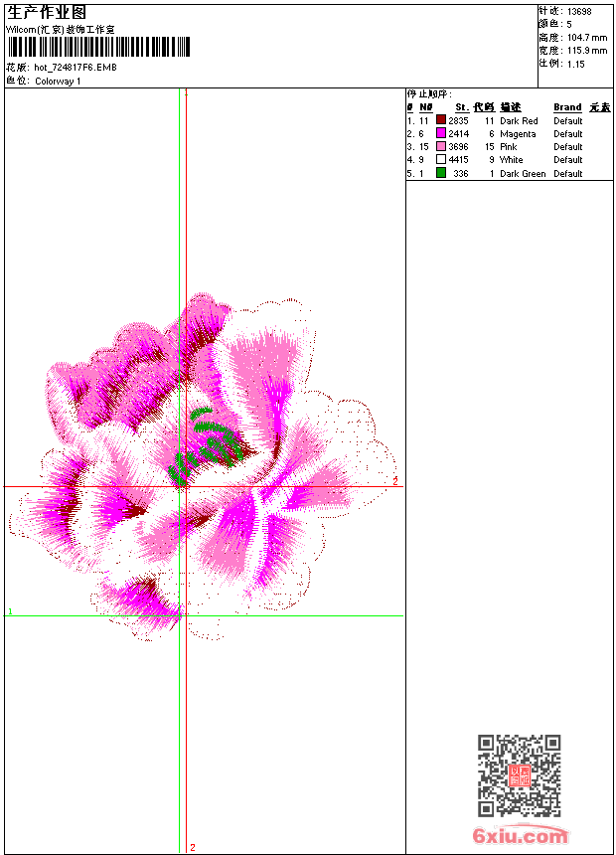Select the Magenta thread swatch
The height and width of the screenshot is (855, 616).
(441, 133)
